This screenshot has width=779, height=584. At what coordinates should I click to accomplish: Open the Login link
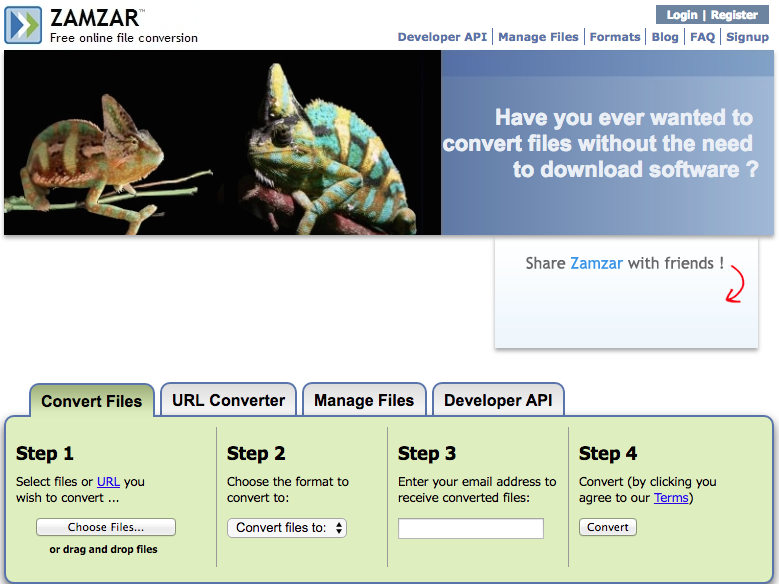(682, 15)
